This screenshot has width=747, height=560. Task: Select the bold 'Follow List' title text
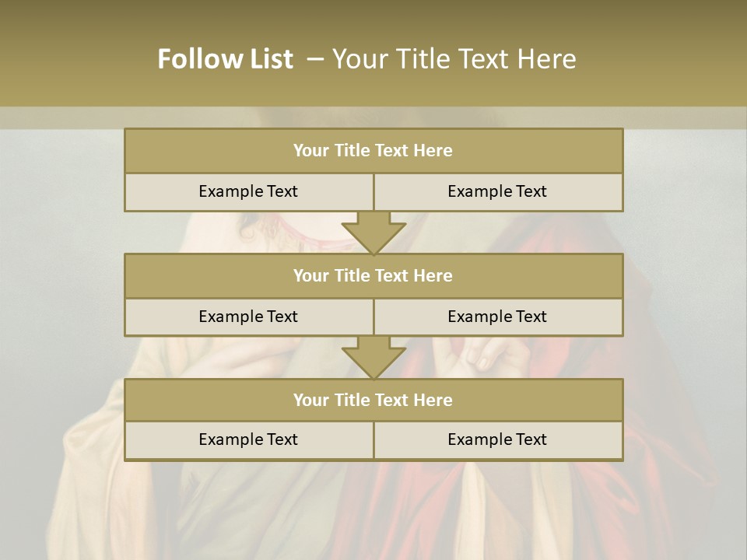click(225, 59)
